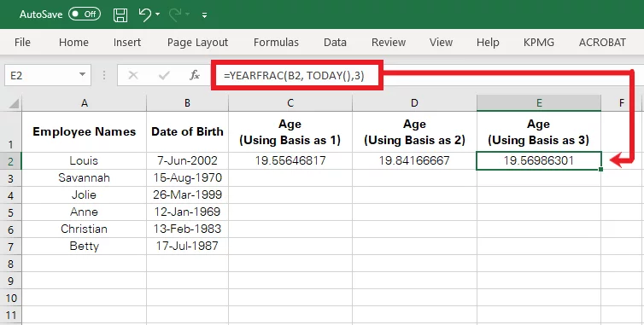Click Age (Using Basis as 1) cell
This screenshot has height=325, width=644.
click(x=290, y=131)
